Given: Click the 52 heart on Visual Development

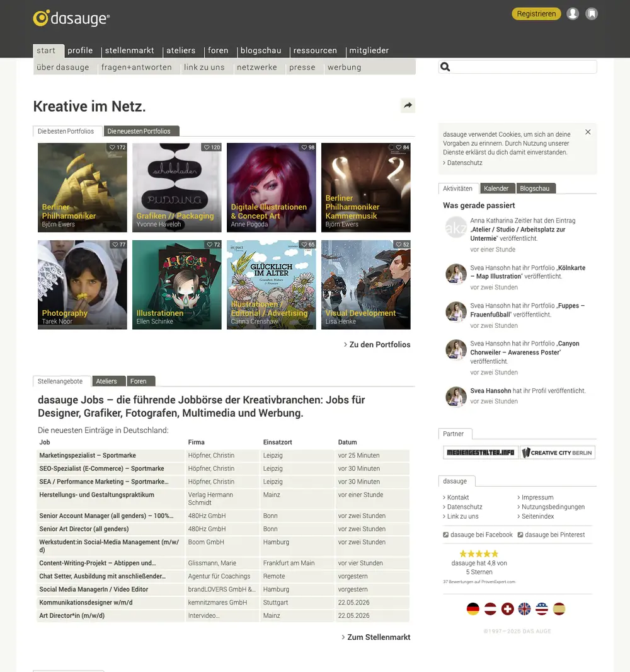Looking at the screenshot, I should click(x=402, y=245).
